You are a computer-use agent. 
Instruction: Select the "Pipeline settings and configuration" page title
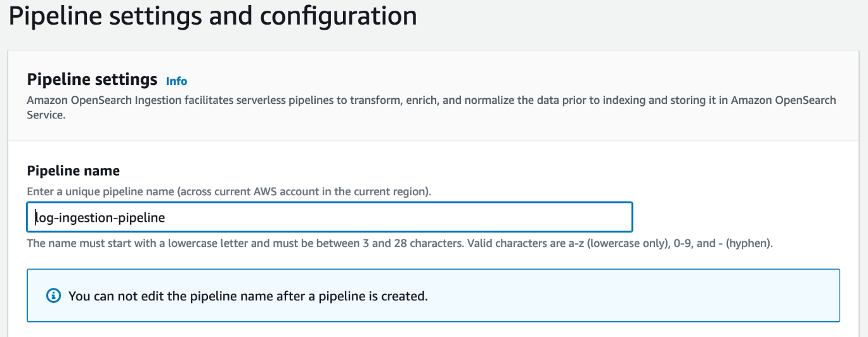point(212,16)
